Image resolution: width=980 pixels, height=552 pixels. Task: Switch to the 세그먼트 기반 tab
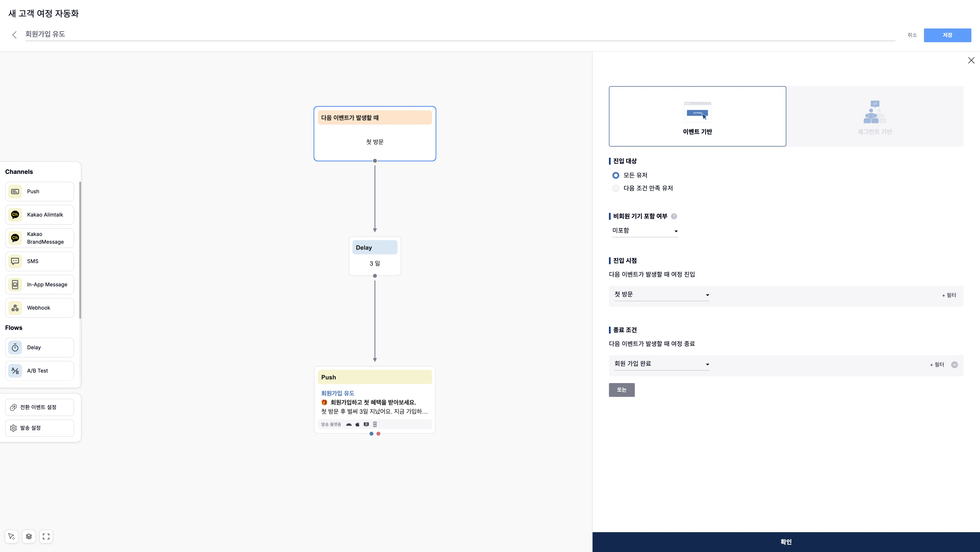875,116
